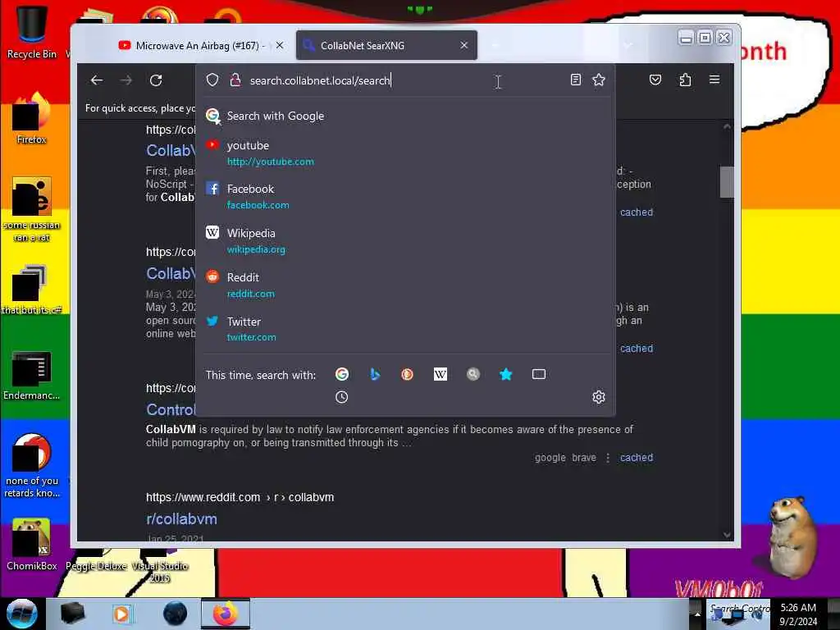The width and height of the screenshot is (840, 630).
Task: Click the address bar URL field
Action: [405, 80]
